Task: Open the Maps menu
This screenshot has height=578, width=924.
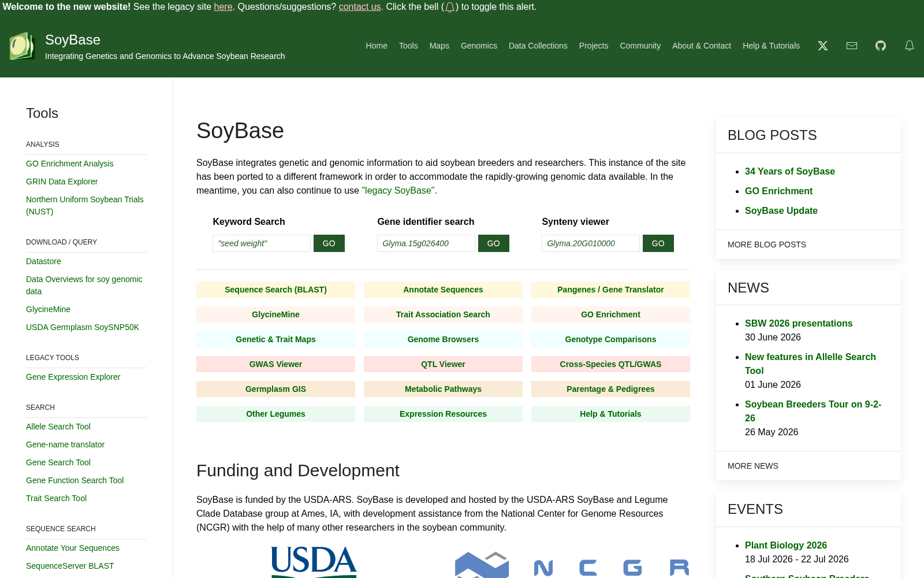Action: click(x=439, y=46)
